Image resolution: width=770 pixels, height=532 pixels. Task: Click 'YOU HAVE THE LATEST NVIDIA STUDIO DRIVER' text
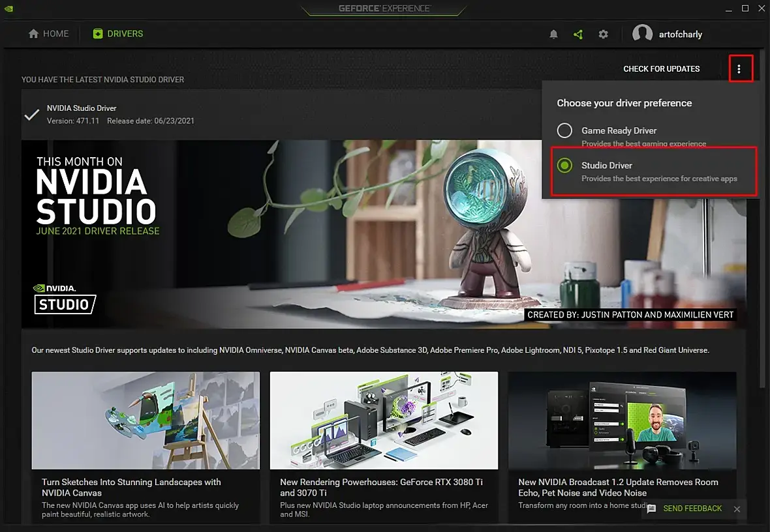102,80
